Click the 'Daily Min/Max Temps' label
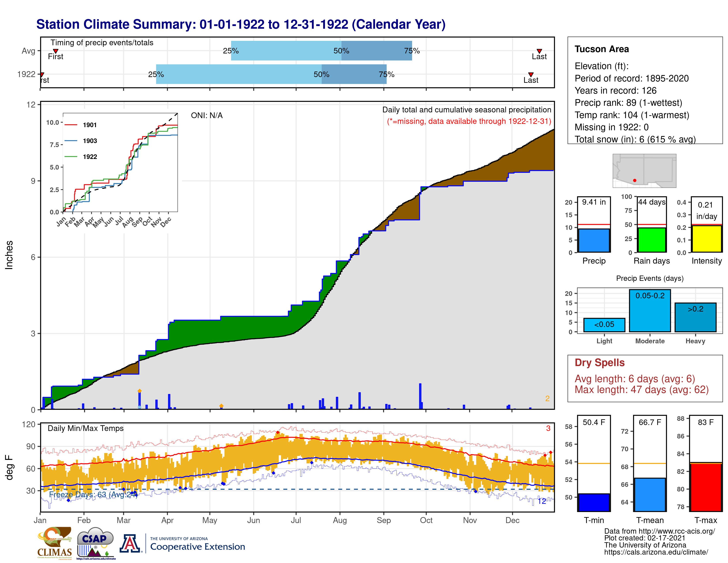The height and width of the screenshot is (563, 728). click(x=86, y=428)
